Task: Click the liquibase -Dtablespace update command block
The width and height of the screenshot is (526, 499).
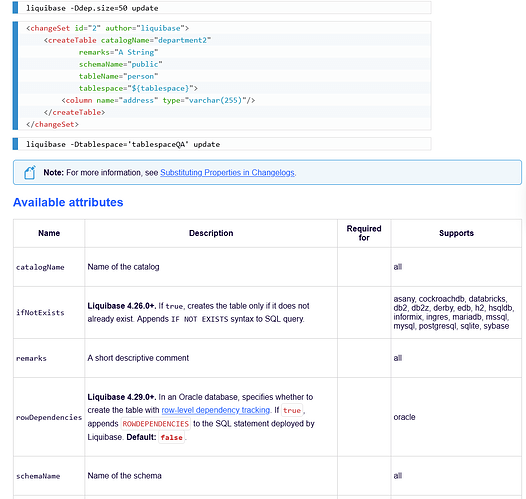Action: click(x=222, y=144)
